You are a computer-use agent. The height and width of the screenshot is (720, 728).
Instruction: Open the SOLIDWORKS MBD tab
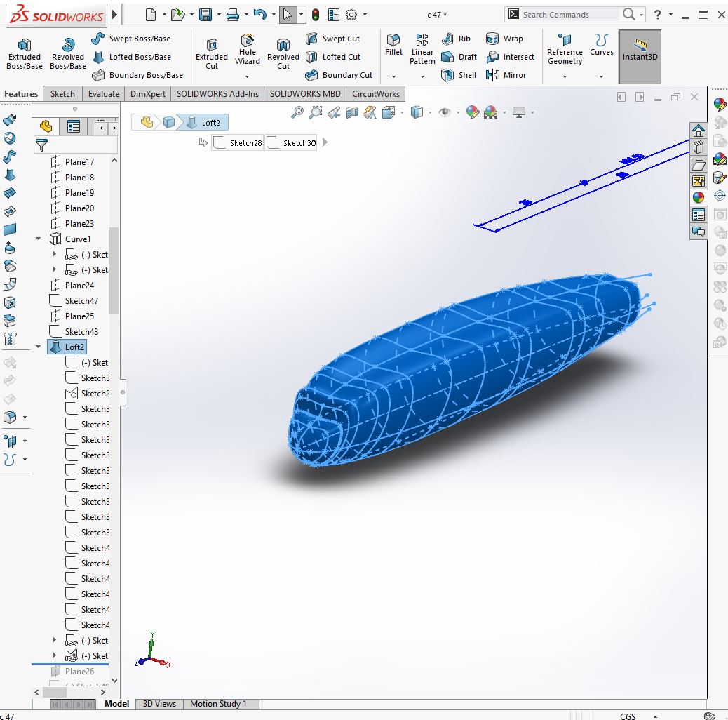point(305,94)
